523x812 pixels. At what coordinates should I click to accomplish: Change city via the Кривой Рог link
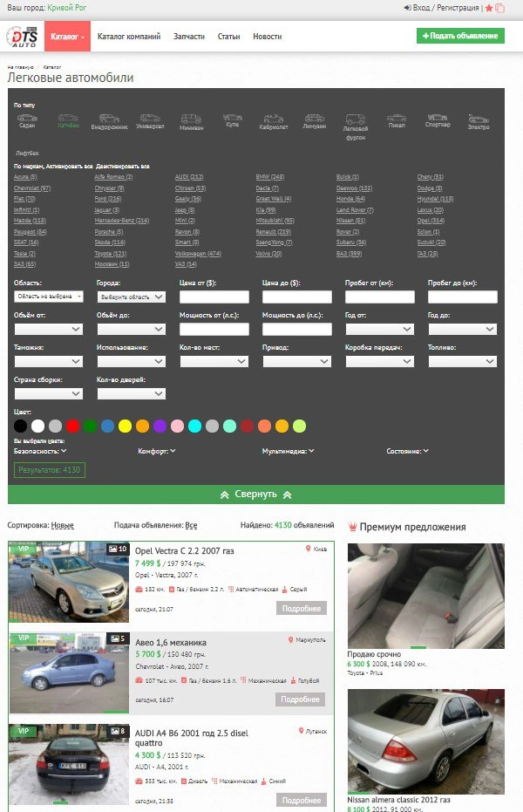pyautogui.click(x=67, y=8)
